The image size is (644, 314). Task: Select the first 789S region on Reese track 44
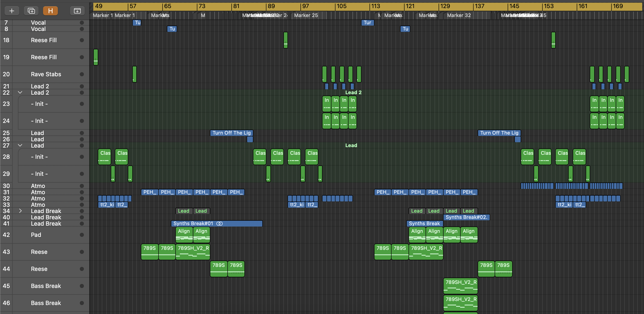coord(219,269)
